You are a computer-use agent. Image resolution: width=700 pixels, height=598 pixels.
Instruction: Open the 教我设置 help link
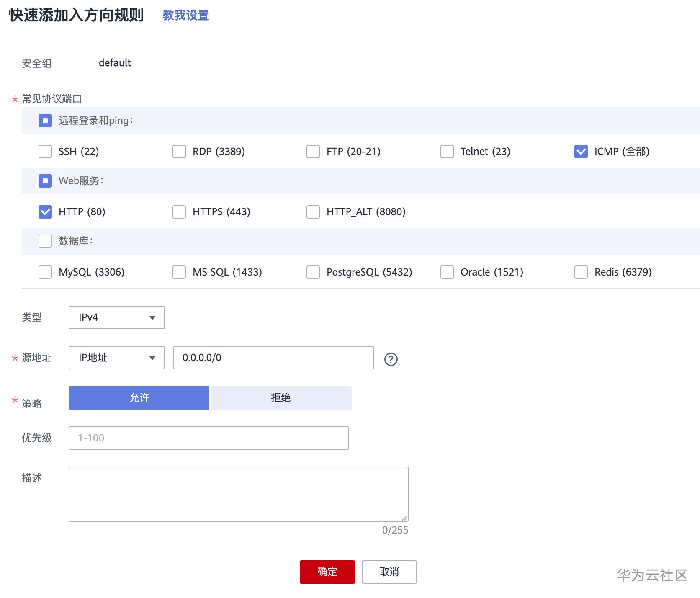pyautogui.click(x=185, y=15)
